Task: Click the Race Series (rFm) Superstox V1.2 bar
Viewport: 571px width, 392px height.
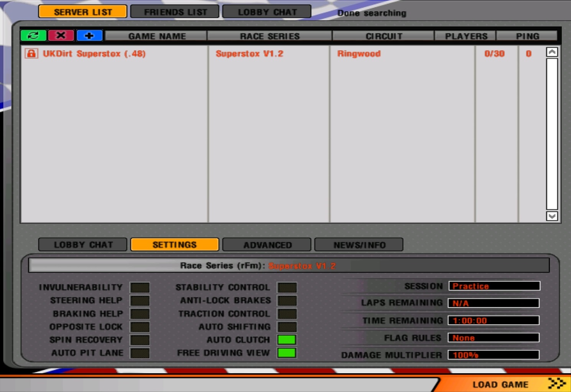Action: [x=289, y=265]
